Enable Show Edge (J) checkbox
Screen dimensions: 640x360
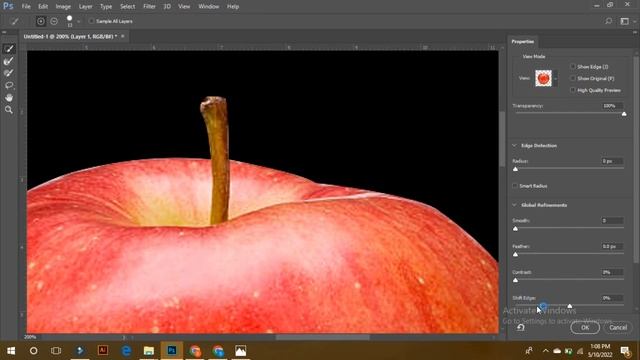[x=573, y=67]
